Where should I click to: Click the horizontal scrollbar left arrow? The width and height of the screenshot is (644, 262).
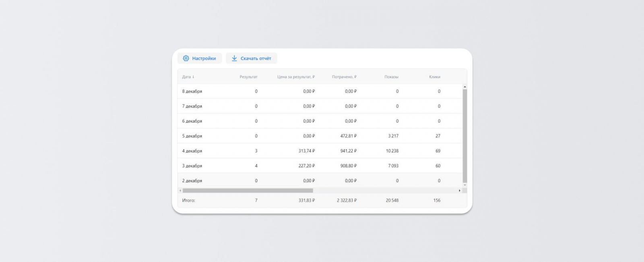pos(180,191)
